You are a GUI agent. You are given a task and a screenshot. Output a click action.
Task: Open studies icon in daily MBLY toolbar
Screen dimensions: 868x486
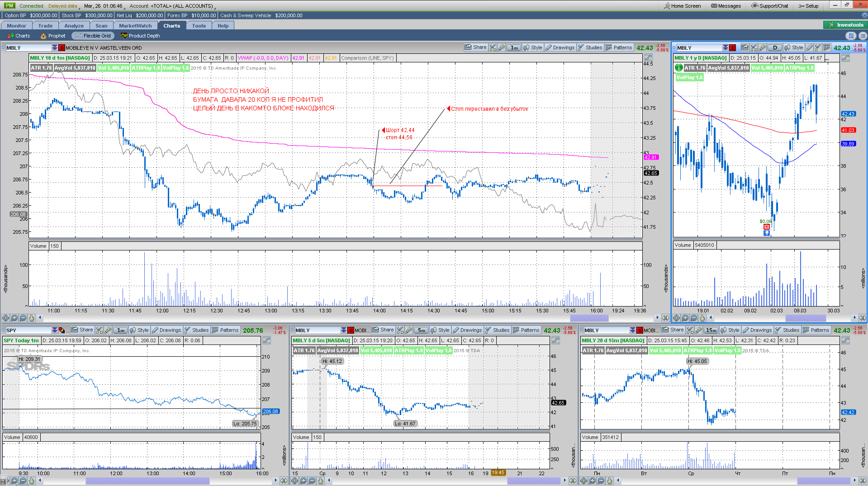coord(818,47)
